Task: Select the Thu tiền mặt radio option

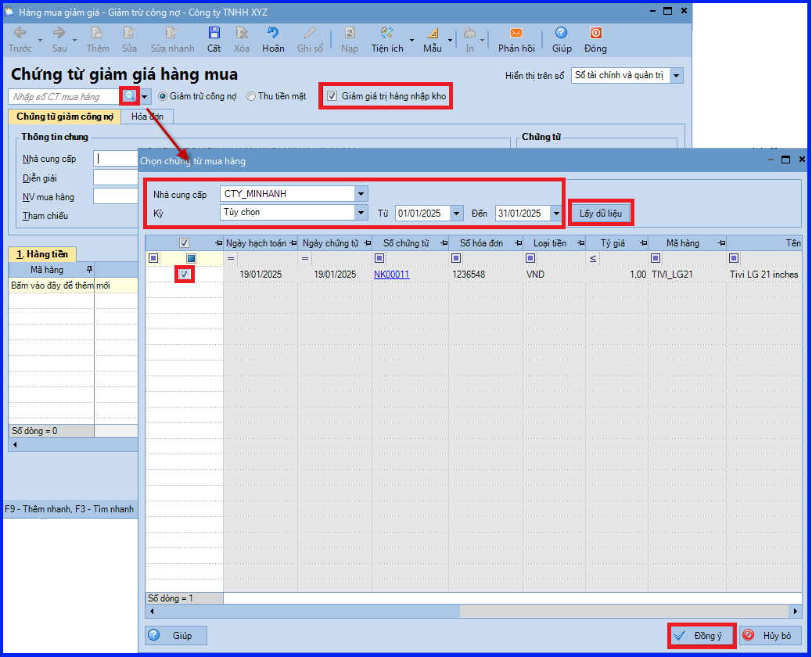Action: (x=251, y=96)
